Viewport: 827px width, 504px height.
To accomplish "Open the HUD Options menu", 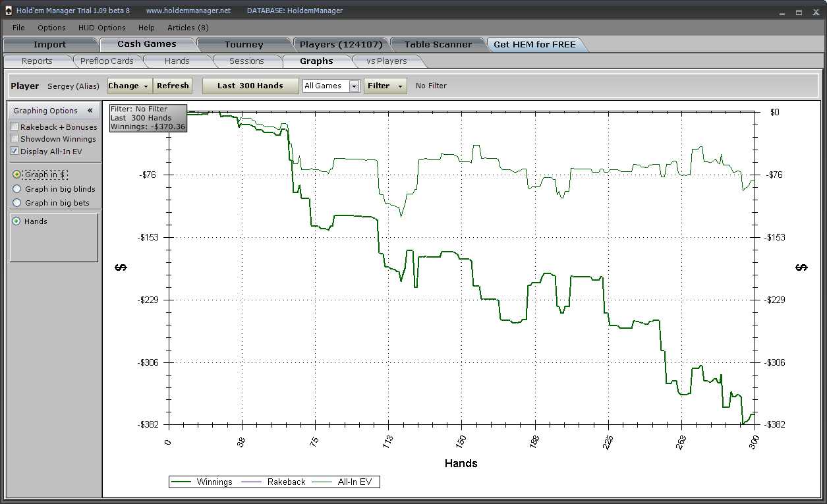I will tap(101, 28).
